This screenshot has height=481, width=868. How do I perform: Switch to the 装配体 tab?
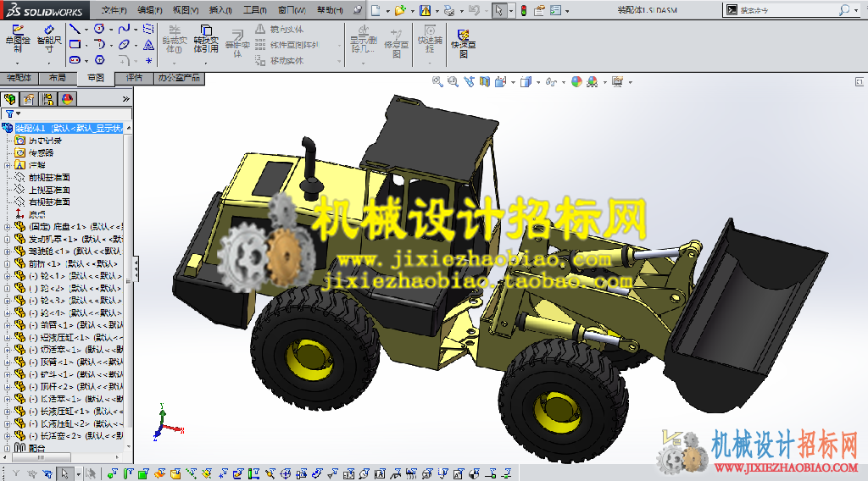point(19,78)
